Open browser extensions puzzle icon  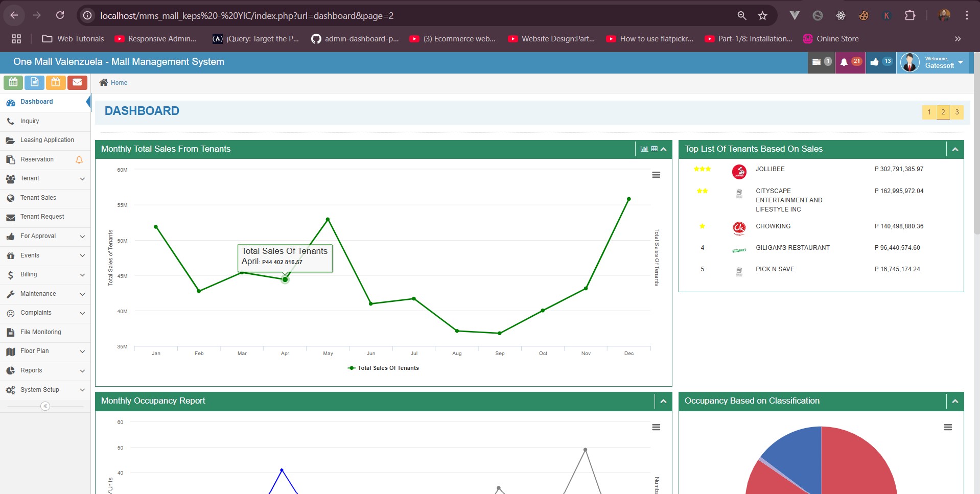click(x=910, y=15)
